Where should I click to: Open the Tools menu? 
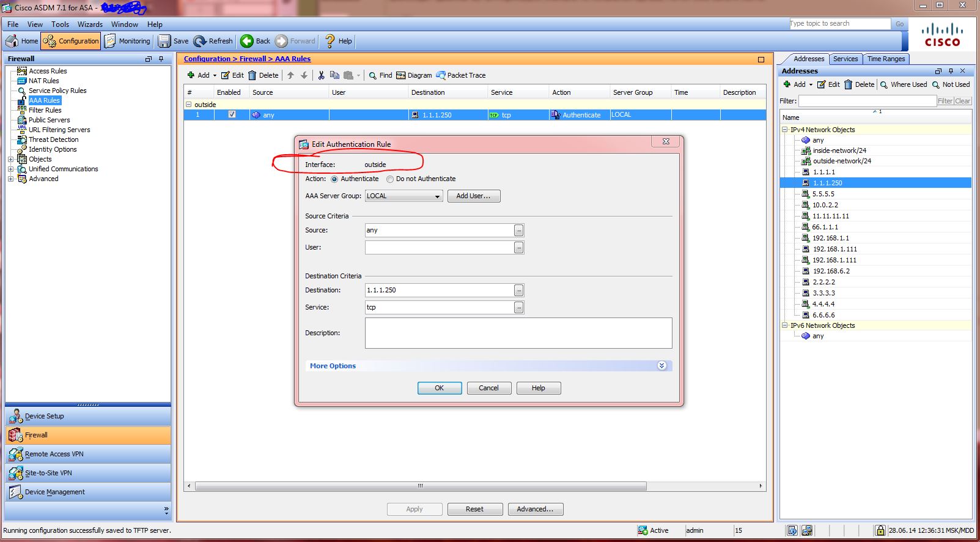coord(60,24)
